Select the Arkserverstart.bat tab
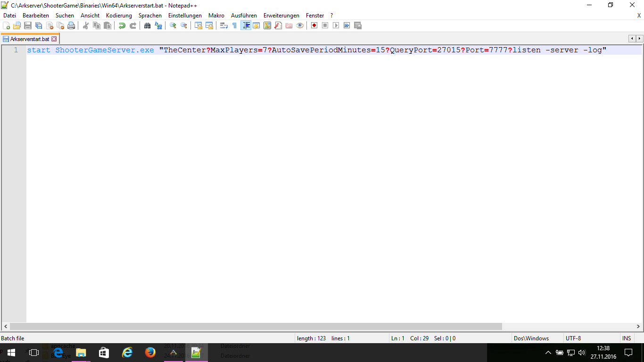This screenshot has width=644, height=362. coord(29,39)
